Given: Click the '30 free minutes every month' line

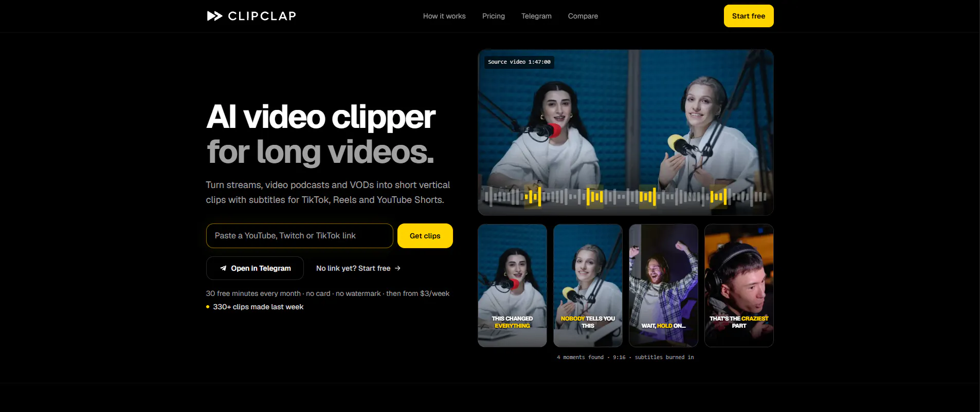Looking at the screenshot, I should [x=328, y=293].
